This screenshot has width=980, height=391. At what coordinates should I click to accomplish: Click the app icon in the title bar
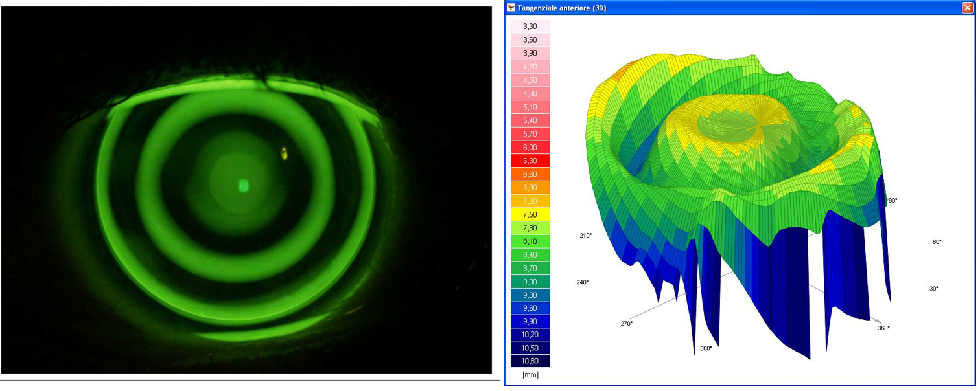tap(511, 8)
